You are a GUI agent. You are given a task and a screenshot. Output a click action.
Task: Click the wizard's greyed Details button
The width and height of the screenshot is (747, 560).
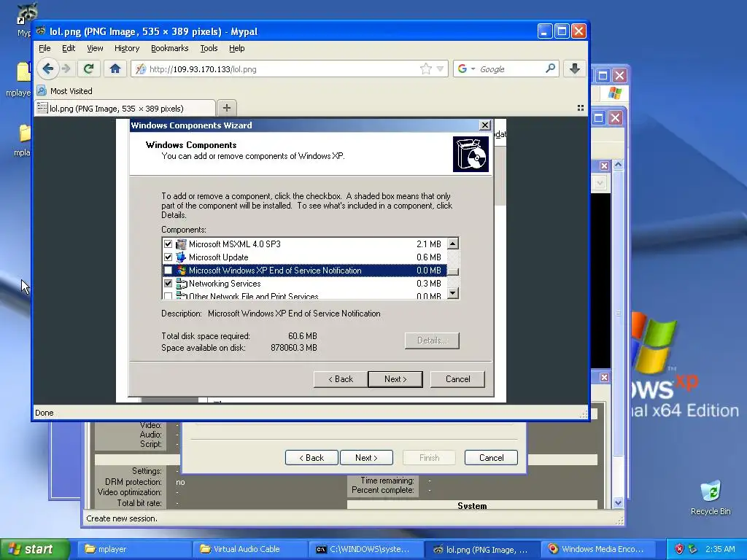click(432, 341)
